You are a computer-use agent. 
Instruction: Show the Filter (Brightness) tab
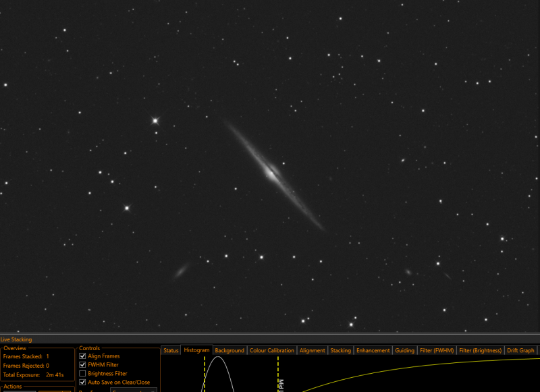(x=480, y=350)
